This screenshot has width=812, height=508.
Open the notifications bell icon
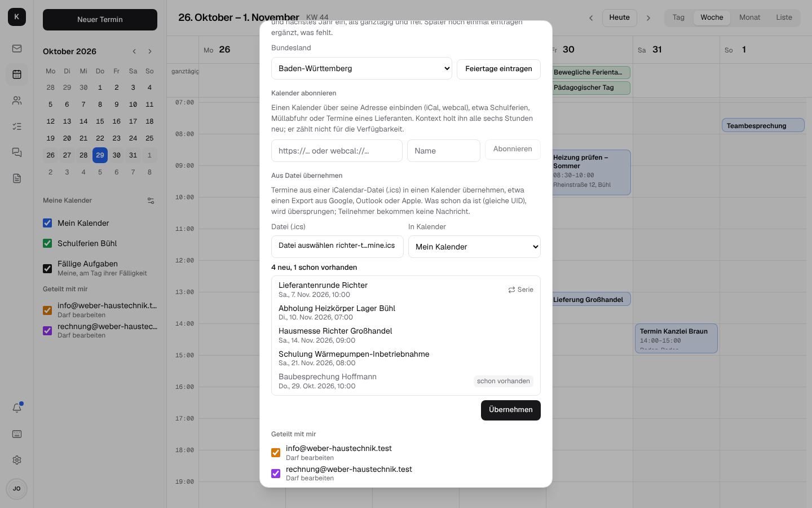(x=17, y=408)
